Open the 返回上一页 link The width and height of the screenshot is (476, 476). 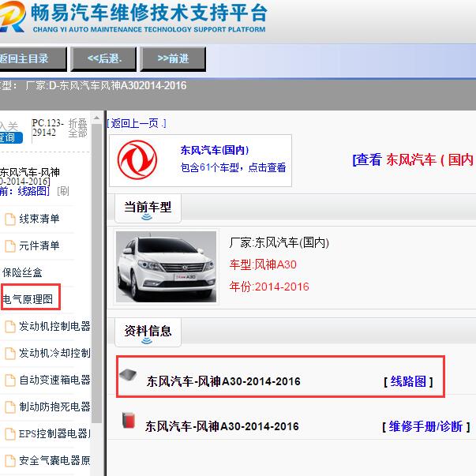137,124
